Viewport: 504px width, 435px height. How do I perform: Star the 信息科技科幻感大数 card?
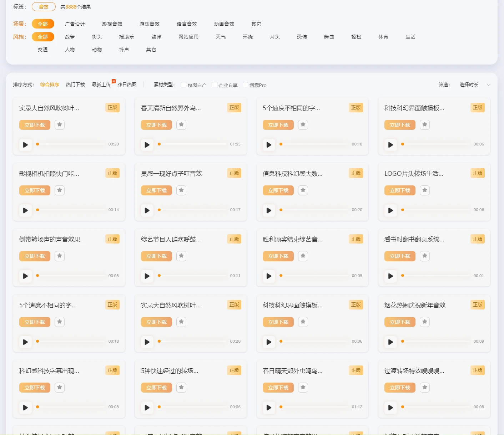click(303, 190)
